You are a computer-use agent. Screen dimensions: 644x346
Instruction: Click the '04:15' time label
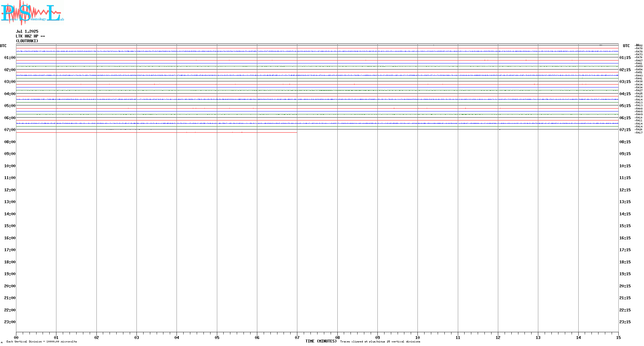coord(625,94)
